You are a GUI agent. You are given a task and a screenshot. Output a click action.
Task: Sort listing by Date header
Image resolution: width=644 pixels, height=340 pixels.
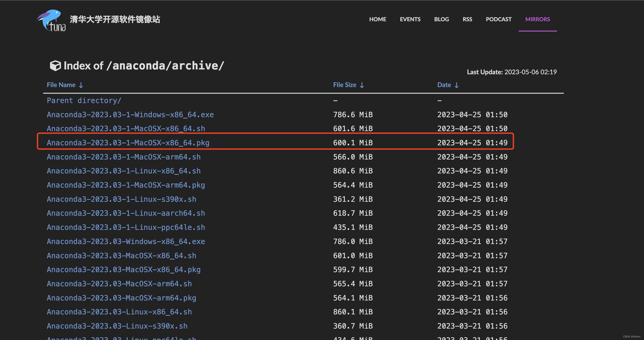click(444, 85)
